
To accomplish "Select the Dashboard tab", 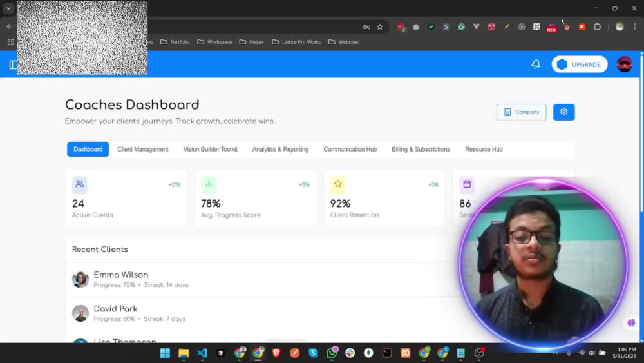I will tap(88, 149).
